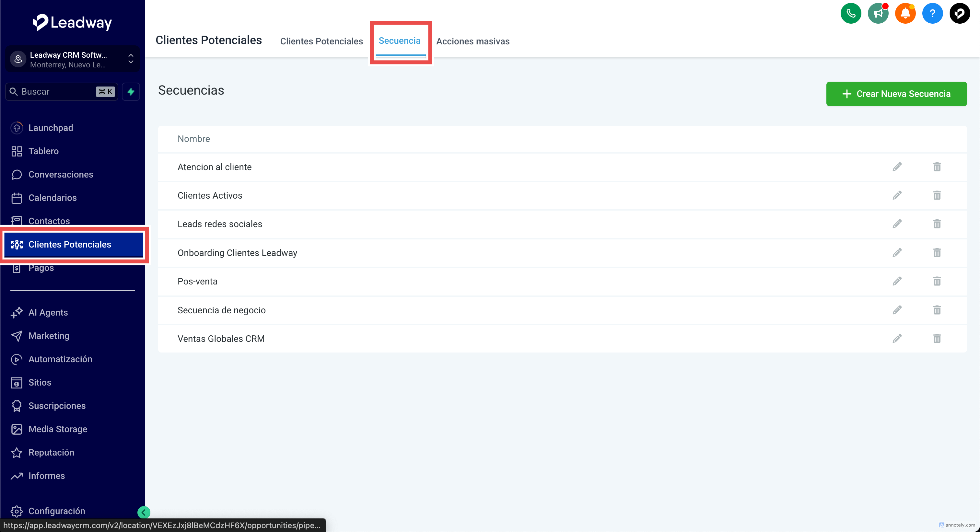Edit the Leads redes sociales sequence
The height and width of the screenshot is (532, 980).
point(897,224)
